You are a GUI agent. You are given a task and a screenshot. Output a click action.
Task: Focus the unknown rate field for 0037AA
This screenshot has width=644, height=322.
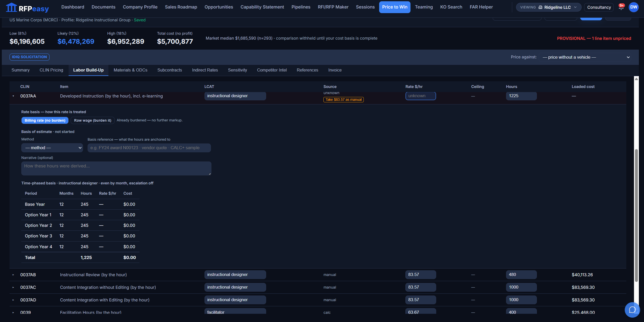(x=421, y=96)
